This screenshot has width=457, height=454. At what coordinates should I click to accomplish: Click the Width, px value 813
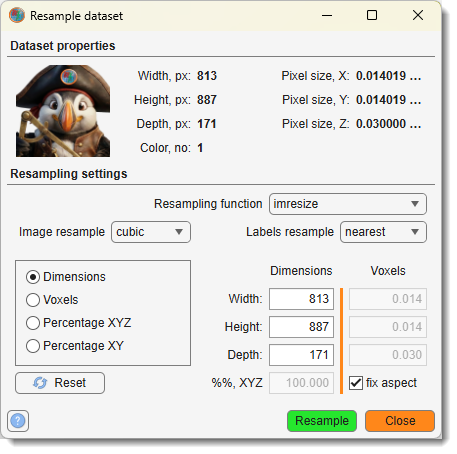207,76
